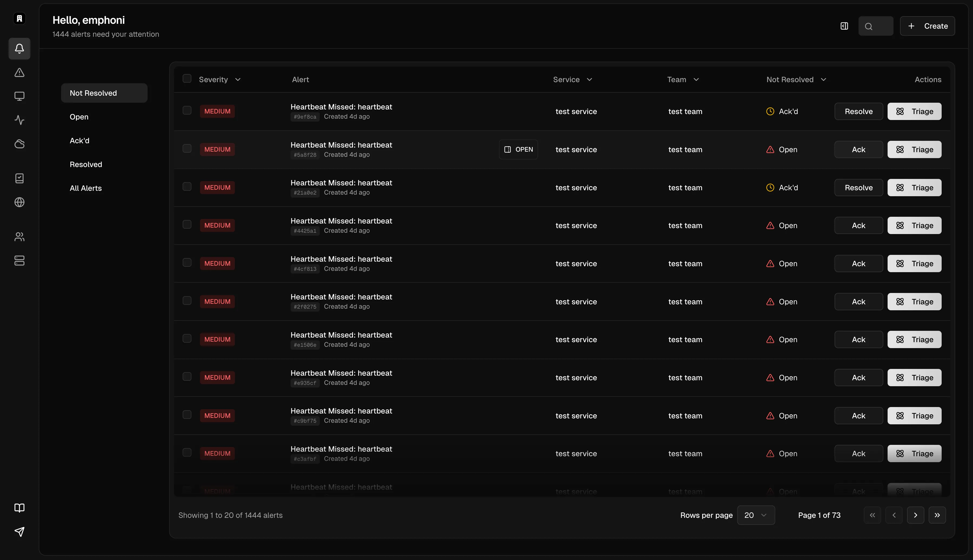Open the globe icon in the sidebar
Screen dimensions: 973x560
[x=19, y=202]
